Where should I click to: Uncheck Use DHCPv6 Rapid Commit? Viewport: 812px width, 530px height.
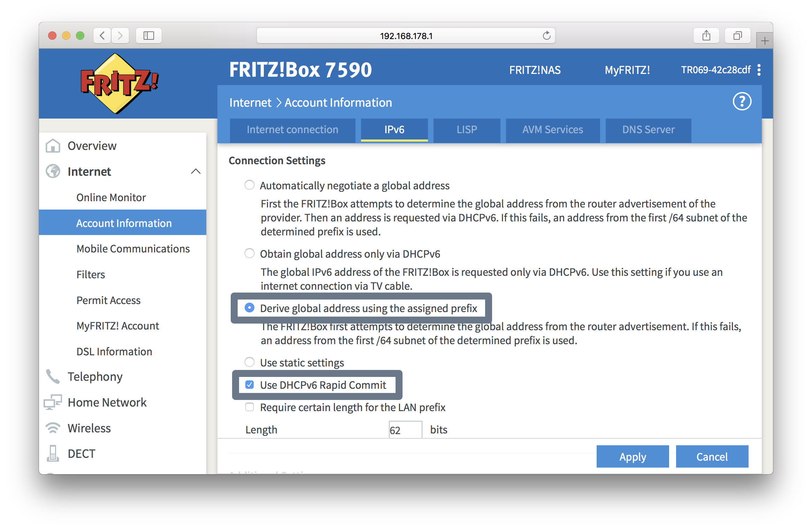point(250,385)
